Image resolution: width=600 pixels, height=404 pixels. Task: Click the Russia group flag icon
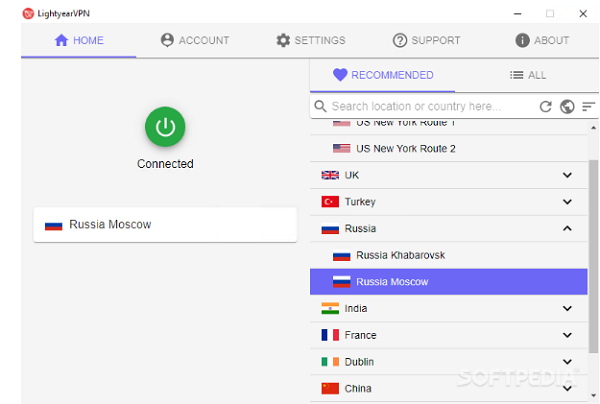point(330,228)
